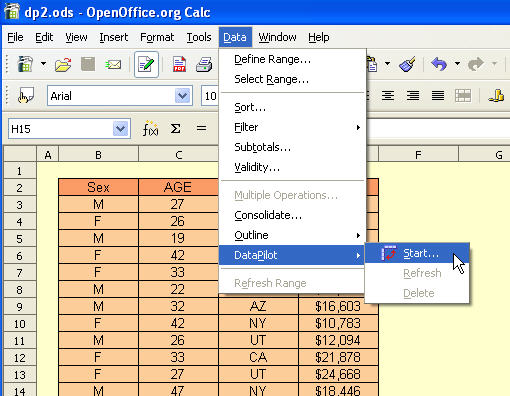Select row 5 header
The width and height of the screenshot is (510, 396).
[20, 239]
